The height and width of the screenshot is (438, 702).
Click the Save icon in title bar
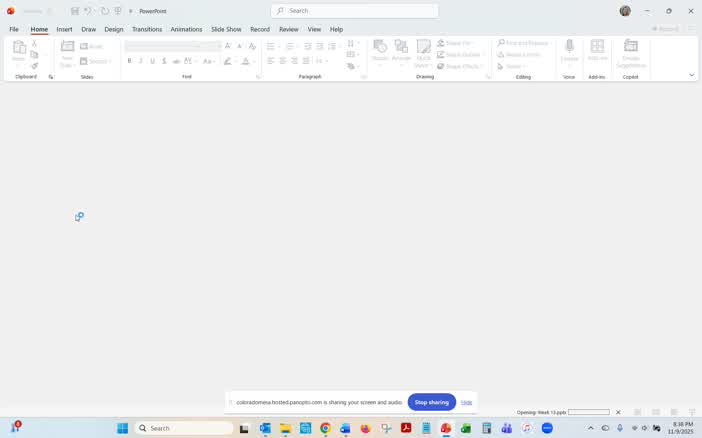click(x=75, y=11)
